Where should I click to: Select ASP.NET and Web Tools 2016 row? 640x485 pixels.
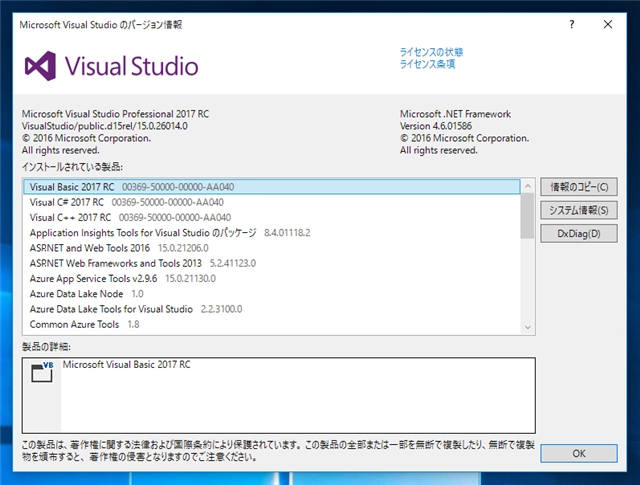click(272, 248)
